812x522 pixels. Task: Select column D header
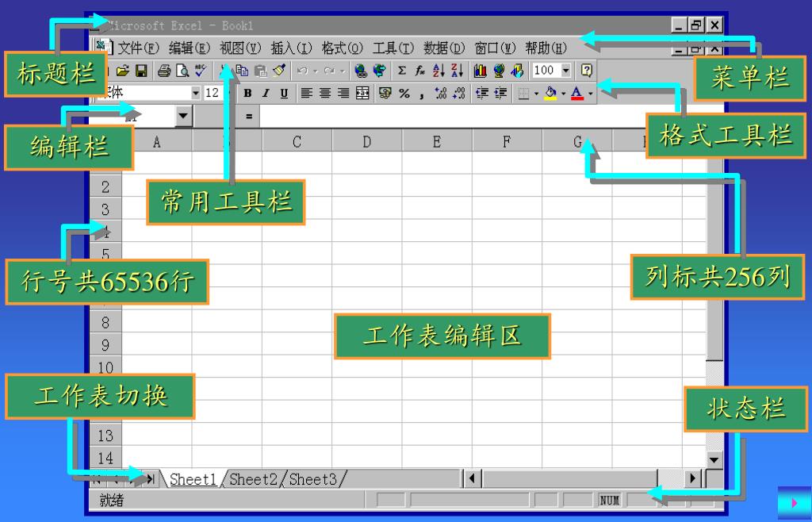pyautogui.click(x=366, y=141)
